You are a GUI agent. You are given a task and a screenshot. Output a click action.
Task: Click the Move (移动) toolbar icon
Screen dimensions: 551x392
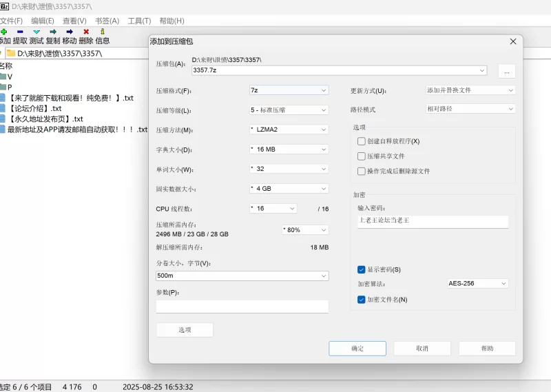pyautogui.click(x=70, y=32)
